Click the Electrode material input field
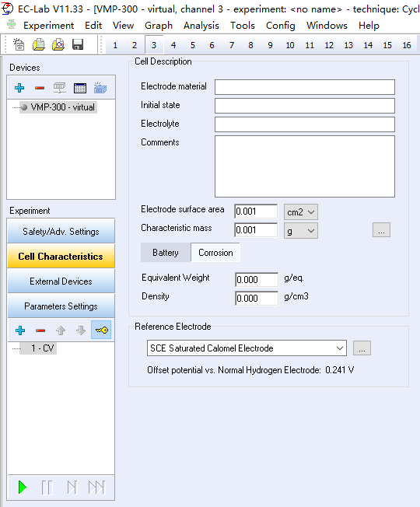 pyautogui.click(x=305, y=87)
